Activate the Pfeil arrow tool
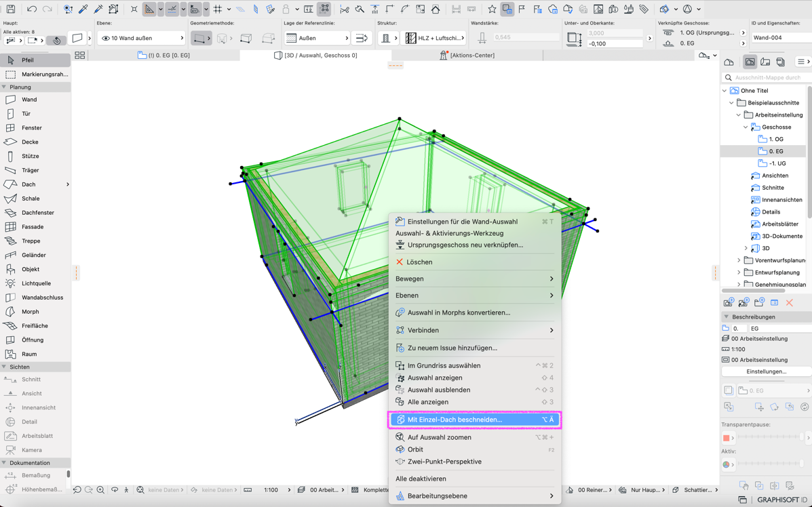The width and height of the screenshot is (812, 507). click(x=35, y=60)
